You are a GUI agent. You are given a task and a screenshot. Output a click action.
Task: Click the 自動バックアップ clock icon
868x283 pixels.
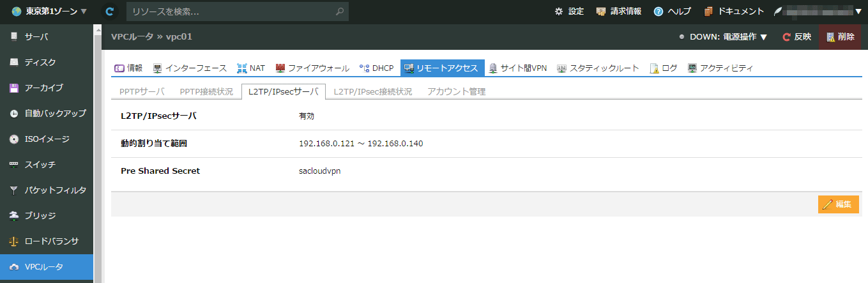14,114
